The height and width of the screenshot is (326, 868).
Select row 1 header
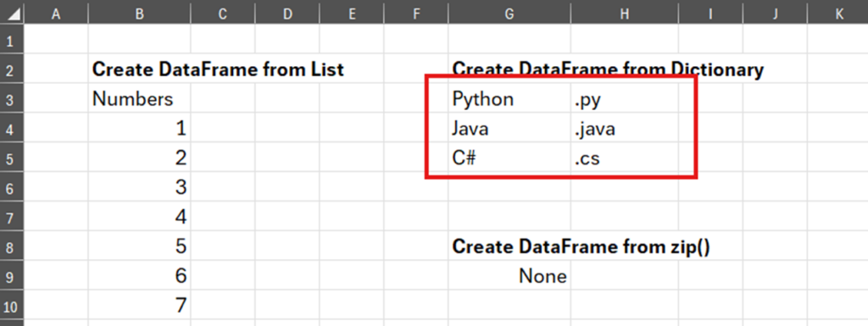click(x=12, y=40)
